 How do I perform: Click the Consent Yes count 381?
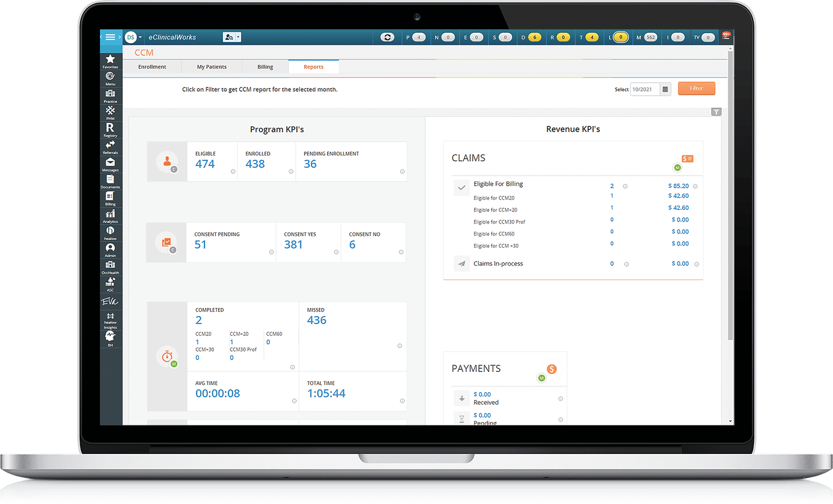pyautogui.click(x=293, y=245)
